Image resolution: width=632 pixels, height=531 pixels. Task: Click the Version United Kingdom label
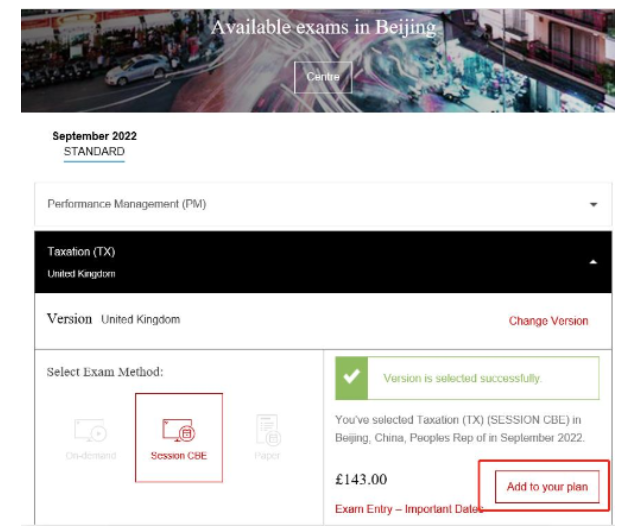(x=113, y=320)
